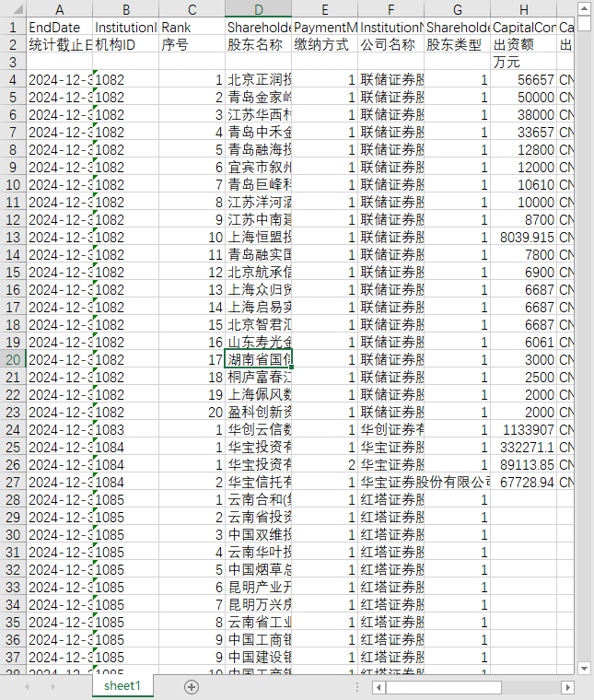Select Rank cell with value 20
The image size is (594, 700).
click(192, 412)
